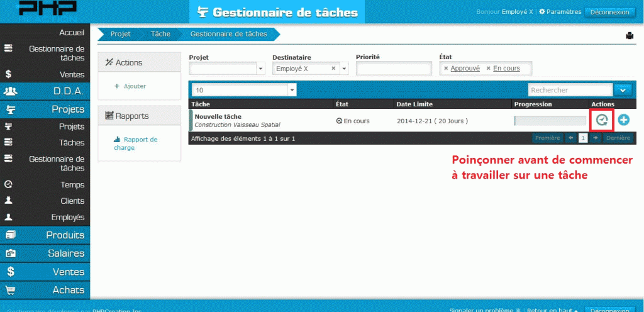Click the punch clock icon for Nouvelle tâche
The height and width of the screenshot is (312, 644).
[x=602, y=120]
